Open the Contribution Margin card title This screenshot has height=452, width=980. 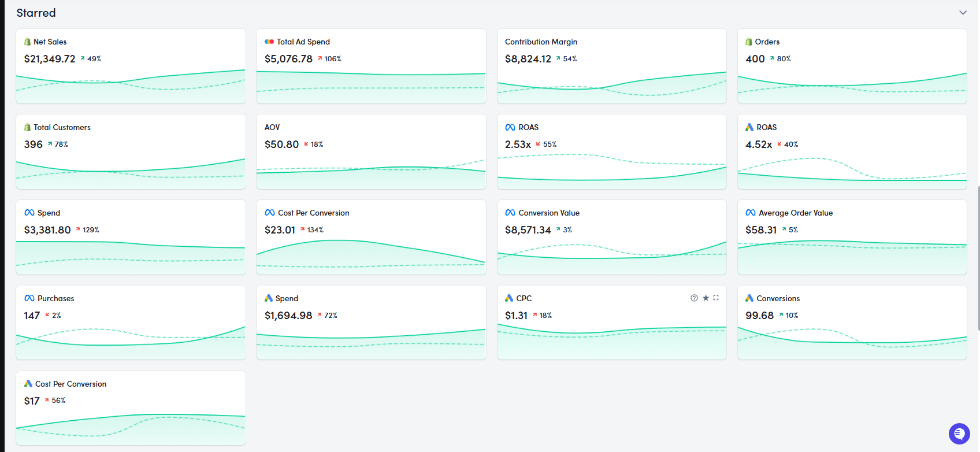(541, 42)
